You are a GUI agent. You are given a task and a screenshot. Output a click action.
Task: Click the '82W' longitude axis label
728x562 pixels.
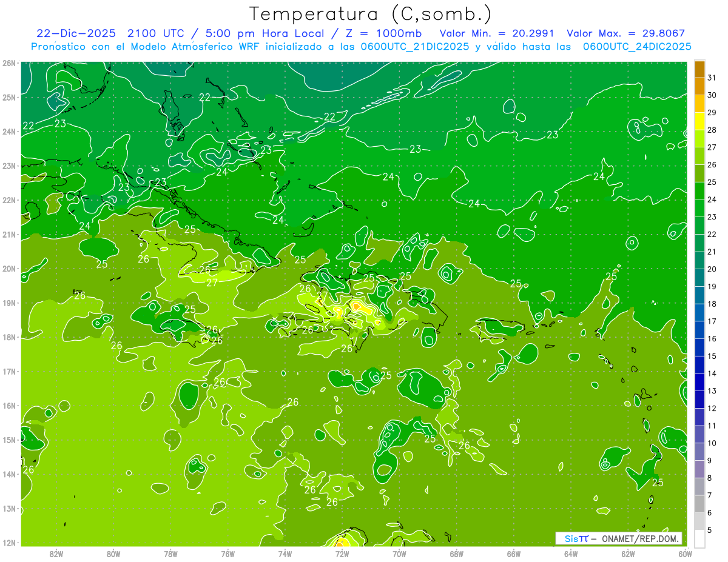coord(56,554)
